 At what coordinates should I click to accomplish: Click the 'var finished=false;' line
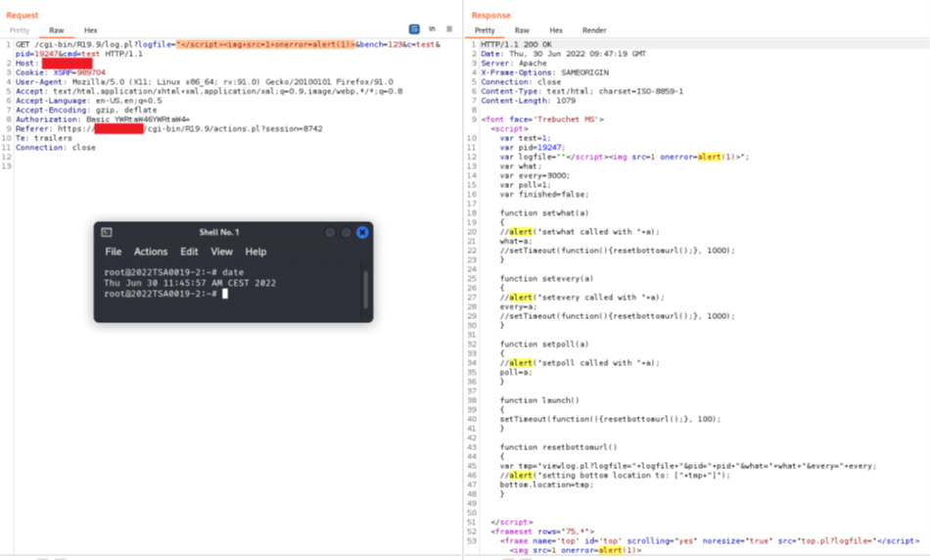544,194
